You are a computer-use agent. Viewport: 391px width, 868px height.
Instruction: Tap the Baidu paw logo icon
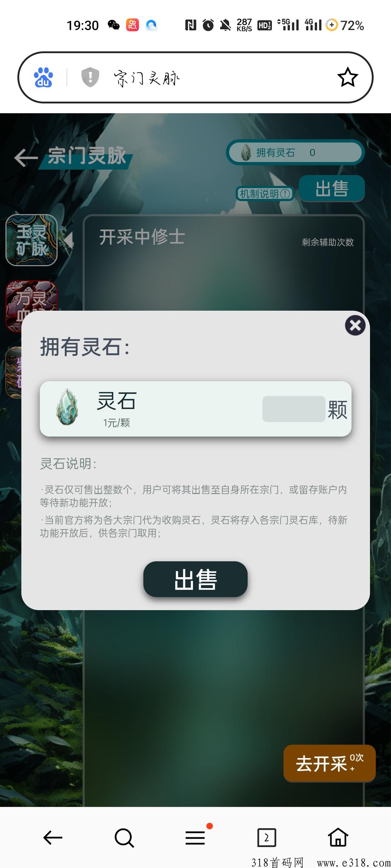[43, 77]
